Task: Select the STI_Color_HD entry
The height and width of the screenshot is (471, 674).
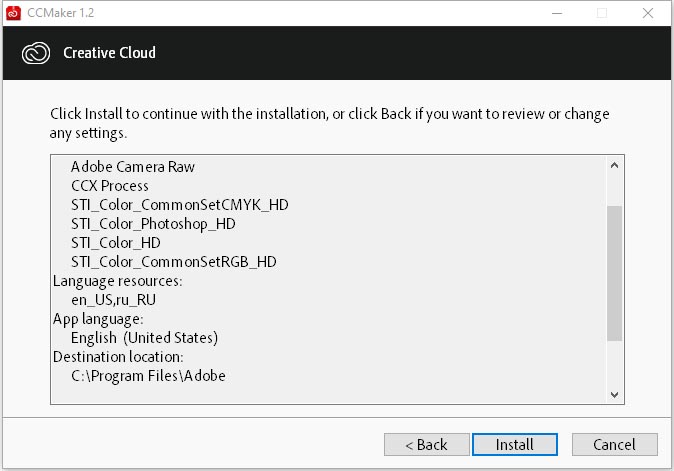Action: coord(116,243)
